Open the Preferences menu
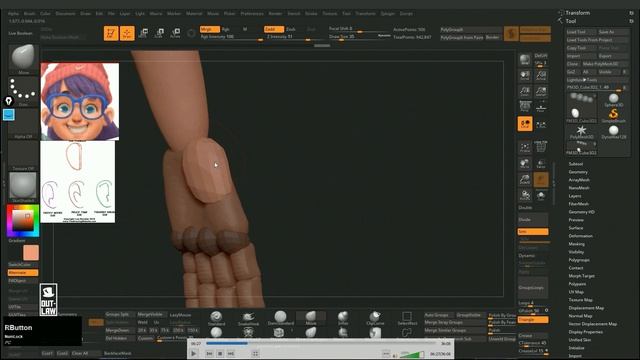Screen dimensions: 640x360 (x=252, y=13)
